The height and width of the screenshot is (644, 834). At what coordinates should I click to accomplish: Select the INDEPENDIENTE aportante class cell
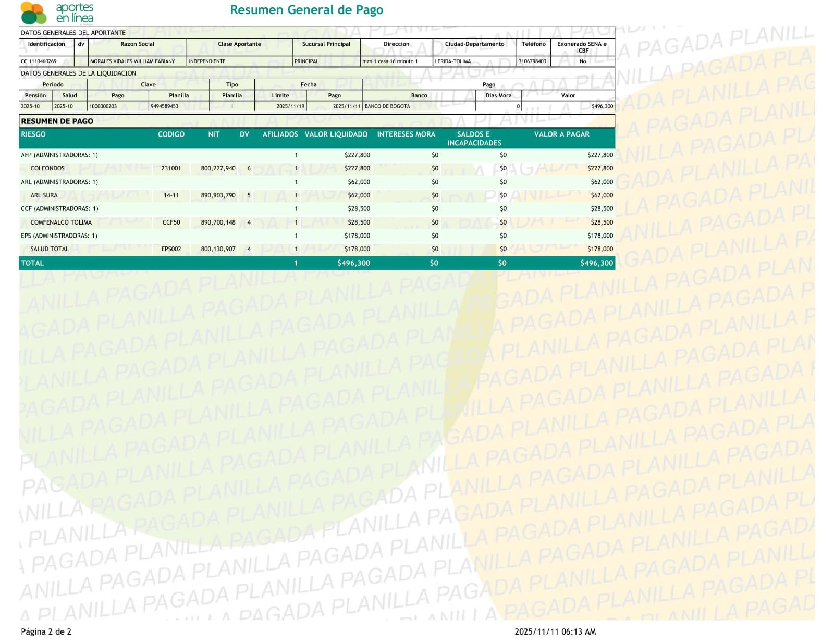[x=207, y=61]
